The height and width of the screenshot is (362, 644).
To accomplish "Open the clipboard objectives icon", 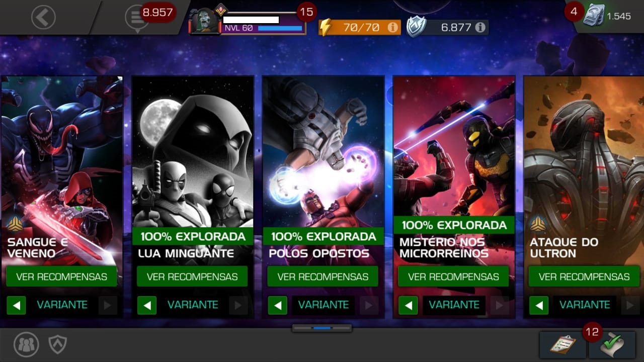I will tap(563, 345).
